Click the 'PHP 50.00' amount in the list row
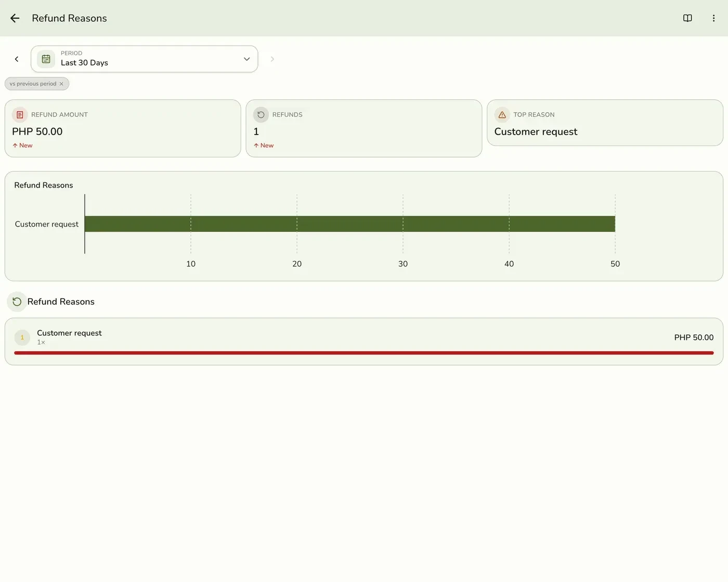 point(694,338)
